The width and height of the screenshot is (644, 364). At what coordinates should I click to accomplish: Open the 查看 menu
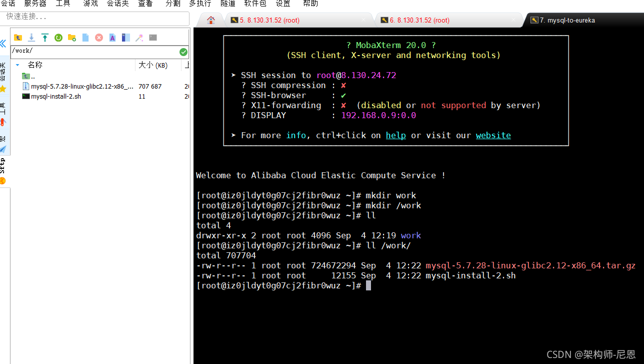(x=145, y=4)
